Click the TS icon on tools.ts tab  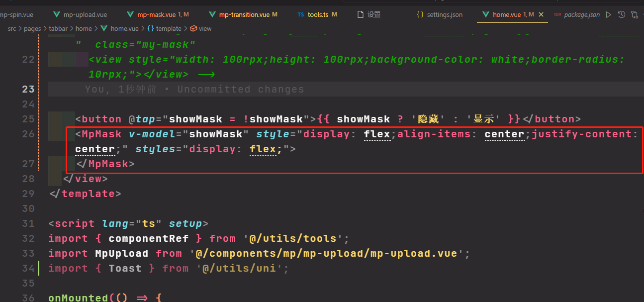pos(300,15)
